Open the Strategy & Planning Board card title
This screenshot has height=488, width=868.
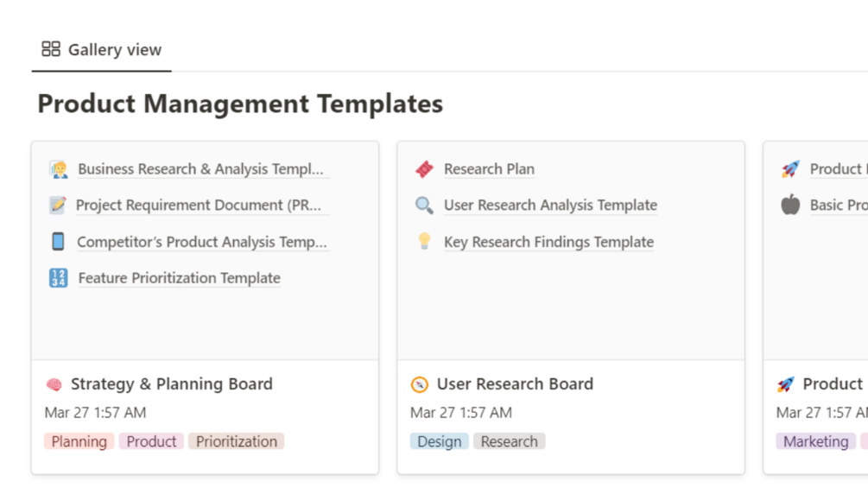coord(171,384)
